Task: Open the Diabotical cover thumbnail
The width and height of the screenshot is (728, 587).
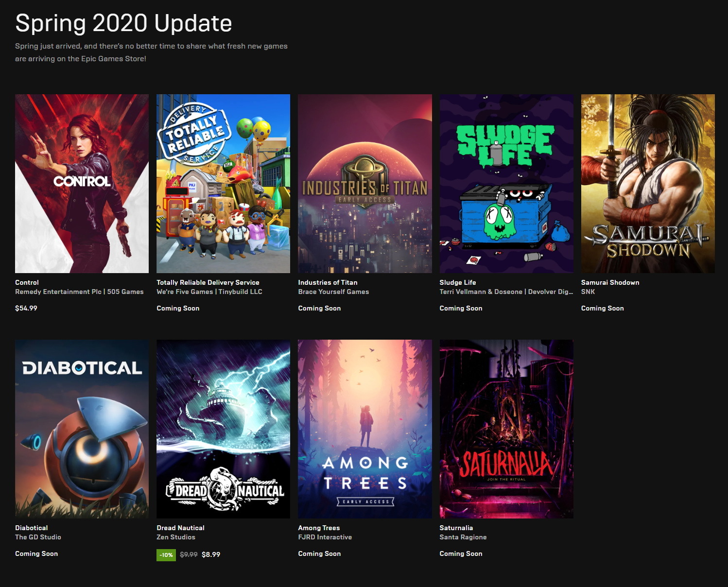Action: 82,429
